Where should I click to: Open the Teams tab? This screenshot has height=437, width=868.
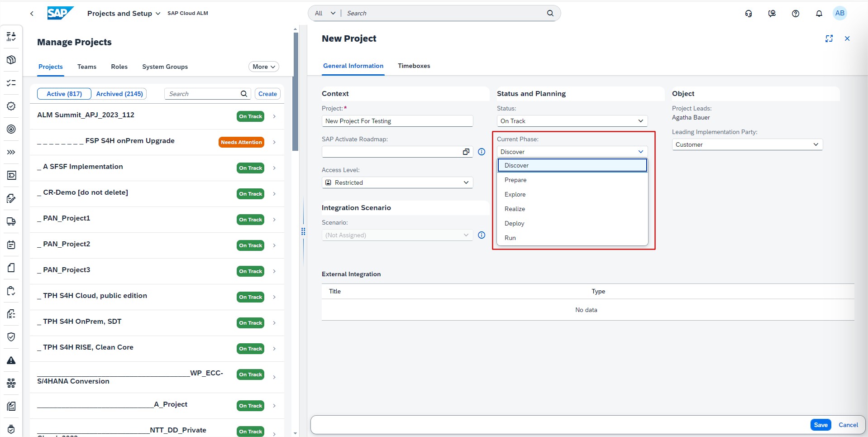pos(87,67)
